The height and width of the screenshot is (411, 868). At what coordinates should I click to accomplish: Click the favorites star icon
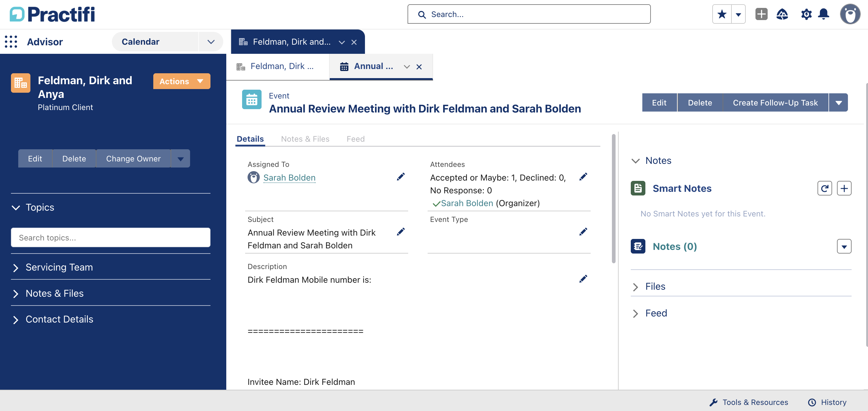[x=722, y=14]
